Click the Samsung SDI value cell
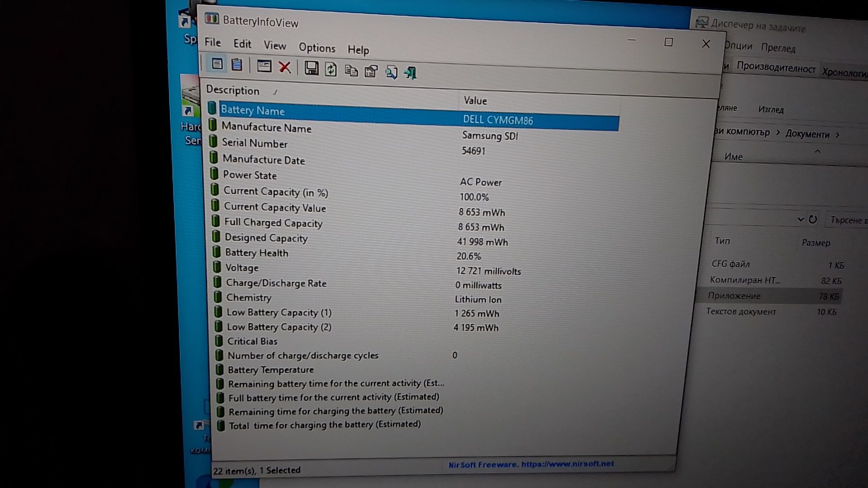This screenshot has height=488, width=868. tap(490, 136)
